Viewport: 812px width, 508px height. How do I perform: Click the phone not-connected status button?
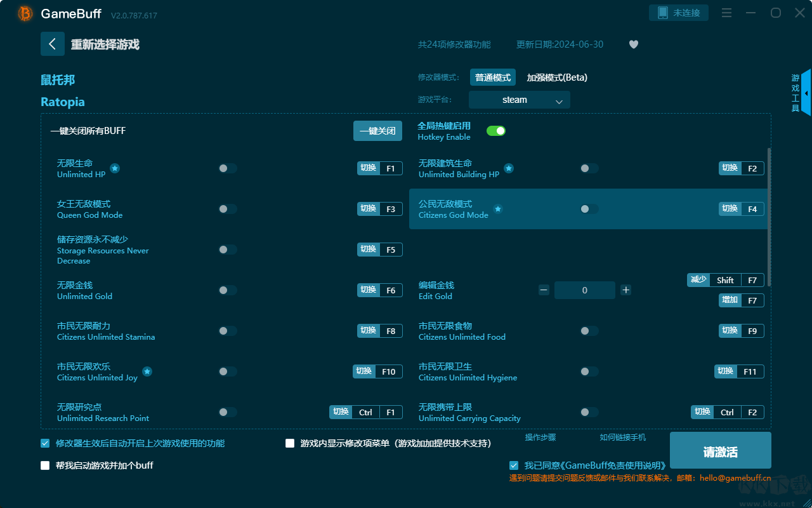tap(679, 13)
